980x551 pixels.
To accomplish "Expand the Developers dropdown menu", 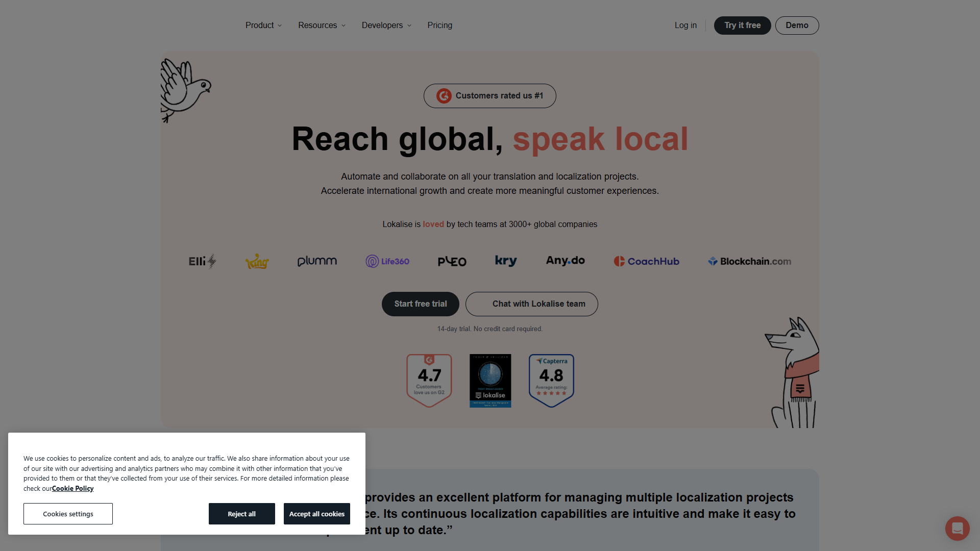I will (386, 26).
